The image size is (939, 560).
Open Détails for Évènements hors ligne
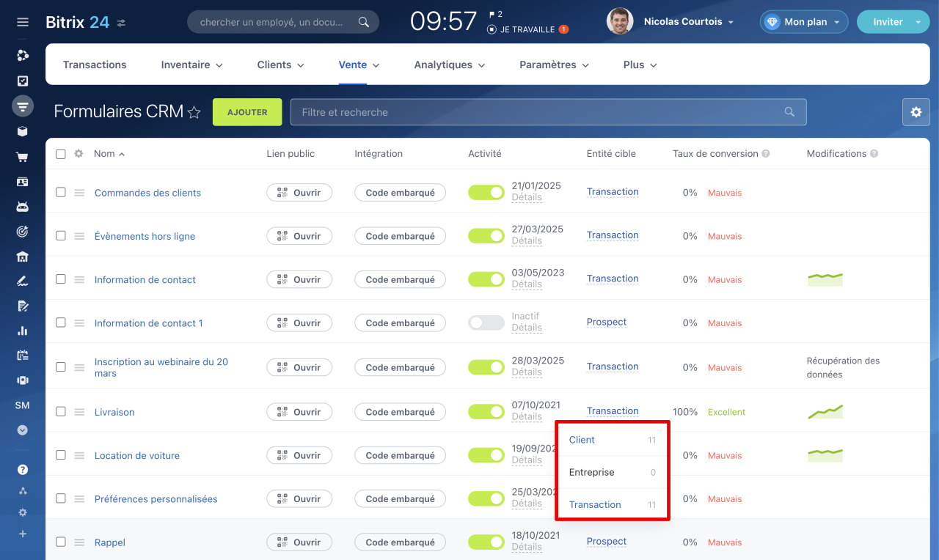tap(527, 241)
